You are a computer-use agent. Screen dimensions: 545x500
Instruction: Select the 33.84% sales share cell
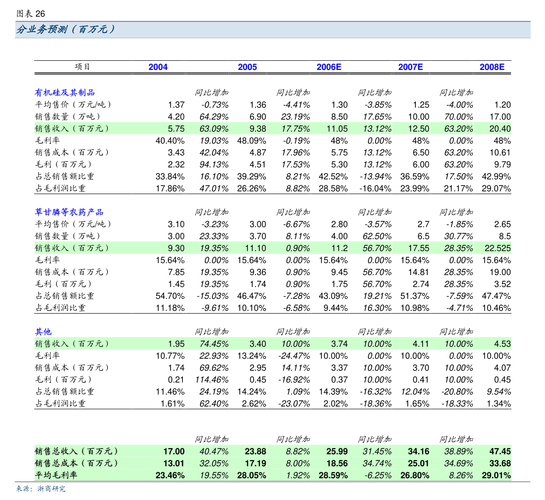point(170,177)
